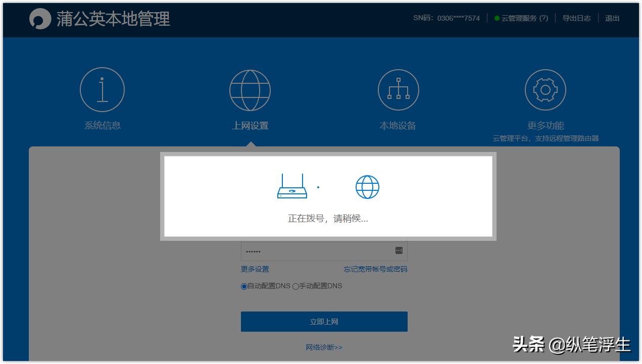Screen dimensions: 642x364
Task: Click the 本地设备 network topology icon
Action: (399, 89)
